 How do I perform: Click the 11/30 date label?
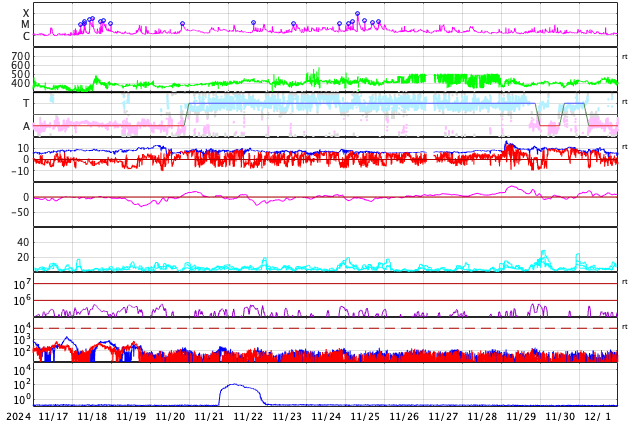pos(560,416)
